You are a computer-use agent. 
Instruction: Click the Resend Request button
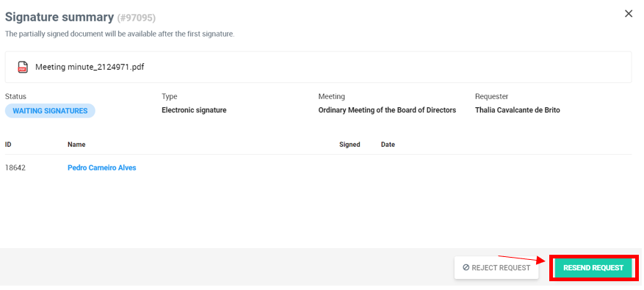(593, 268)
